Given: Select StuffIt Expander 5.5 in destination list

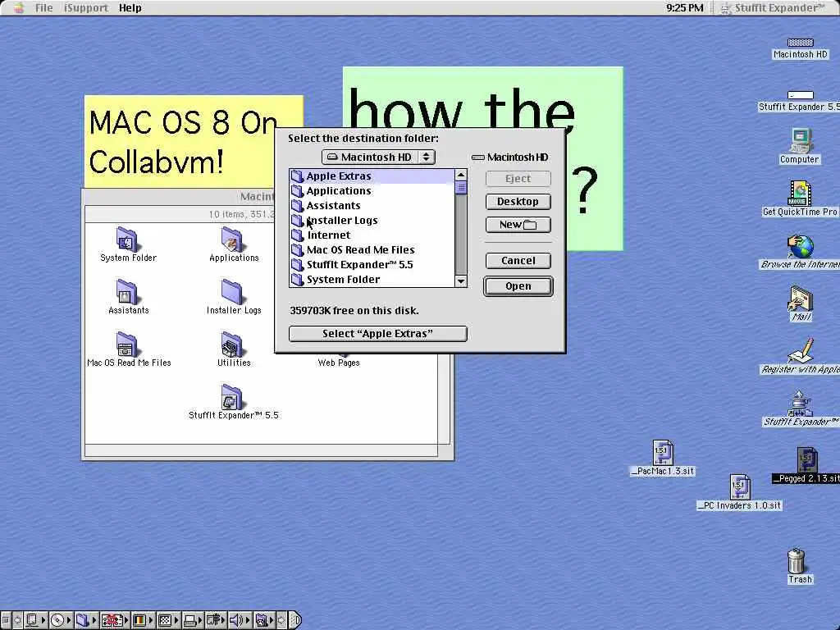Looking at the screenshot, I should [x=372, y=264].
